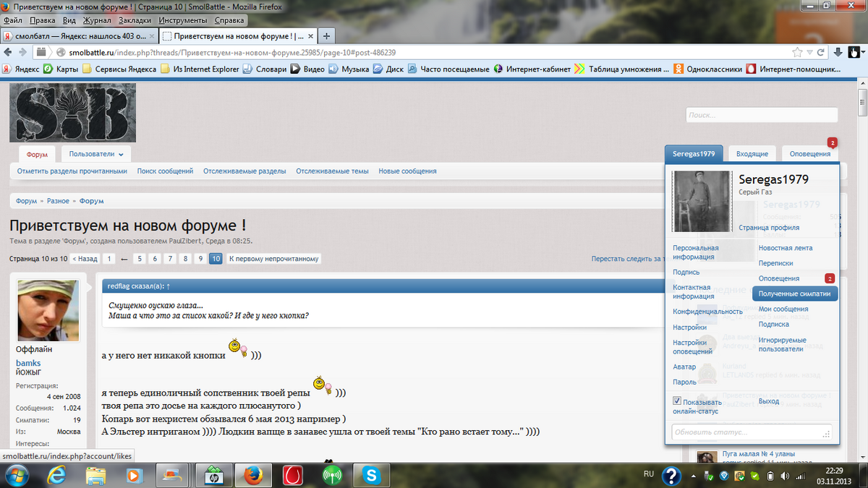This screenshot has width=868, height=488.
Task: Open the Windows Start menu
Action: point(16,475)
